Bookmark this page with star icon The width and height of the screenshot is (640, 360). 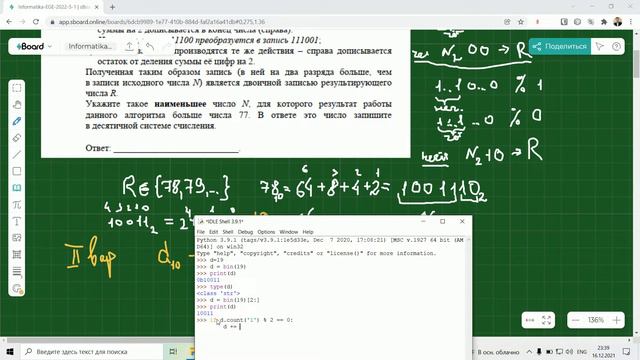click(521, 22)
